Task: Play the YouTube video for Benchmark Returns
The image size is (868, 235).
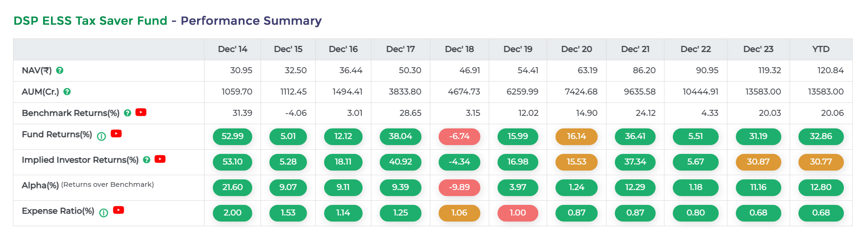Action: click(x=141, y=112)
